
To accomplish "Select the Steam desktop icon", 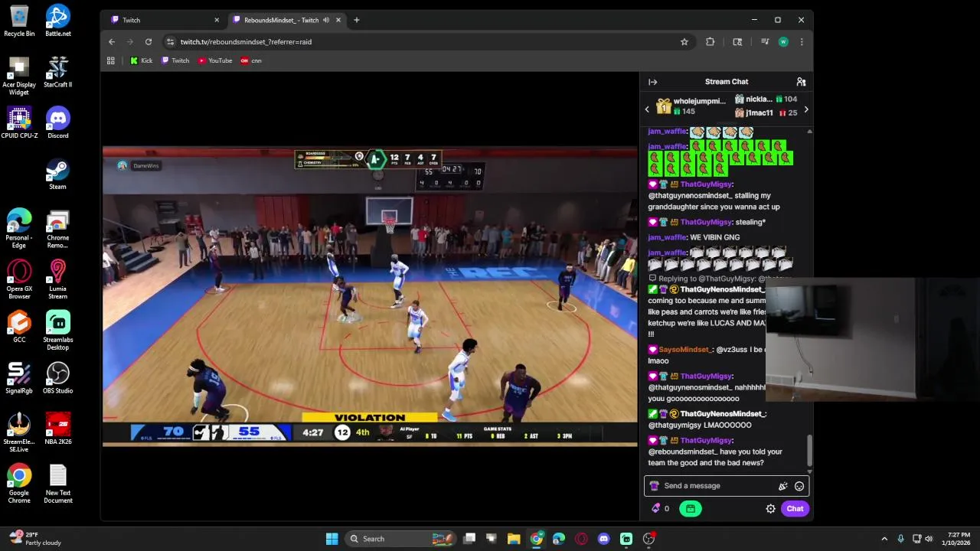I will [58, 174].
